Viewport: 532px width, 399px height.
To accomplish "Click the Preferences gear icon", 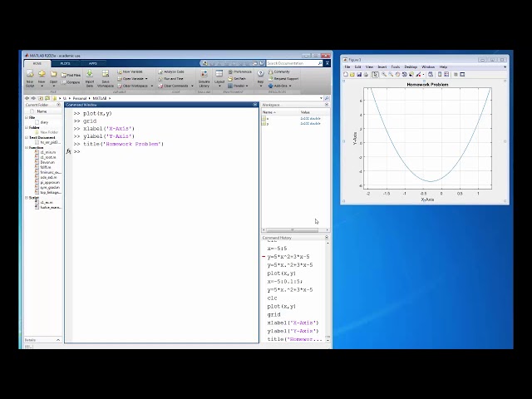I will [x=230, y=71].
